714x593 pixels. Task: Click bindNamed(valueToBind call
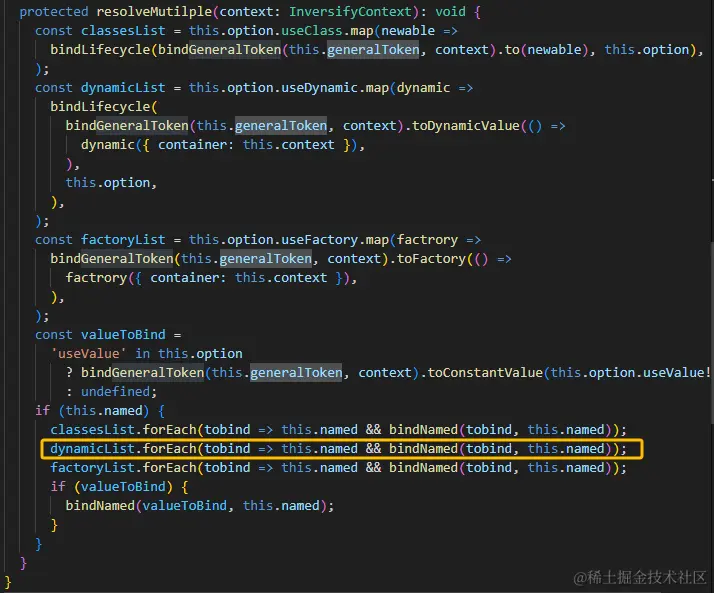(146, 506)
